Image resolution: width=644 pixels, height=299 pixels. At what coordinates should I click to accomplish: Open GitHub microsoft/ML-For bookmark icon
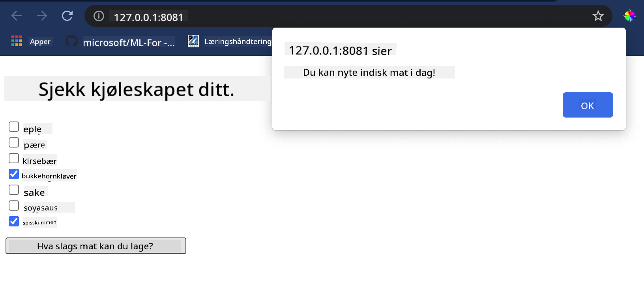(x=72, y=41)
